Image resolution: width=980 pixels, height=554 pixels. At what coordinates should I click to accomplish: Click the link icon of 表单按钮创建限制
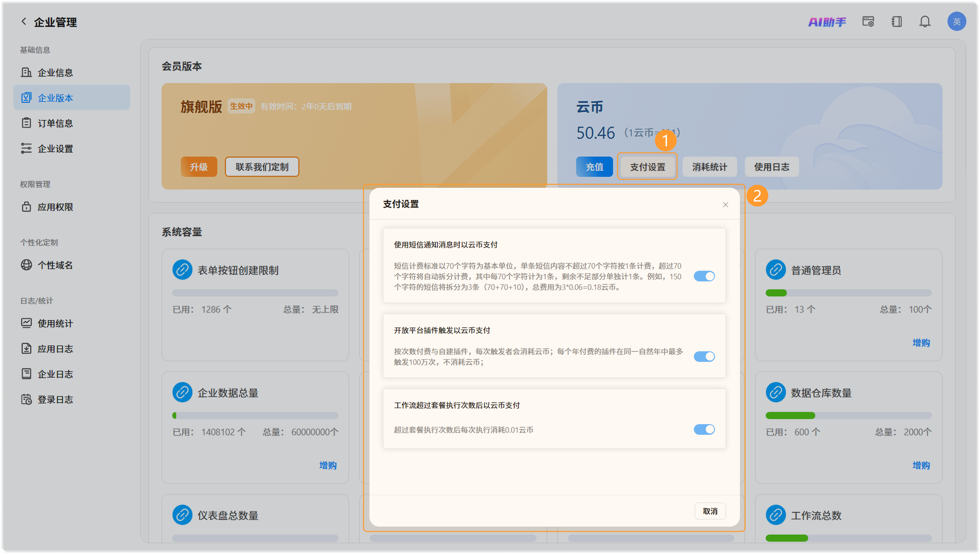click(182, 270)
